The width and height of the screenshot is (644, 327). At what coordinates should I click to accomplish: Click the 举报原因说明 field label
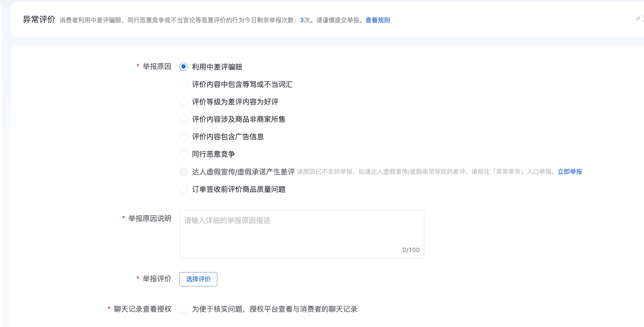(x=150, y=219)
